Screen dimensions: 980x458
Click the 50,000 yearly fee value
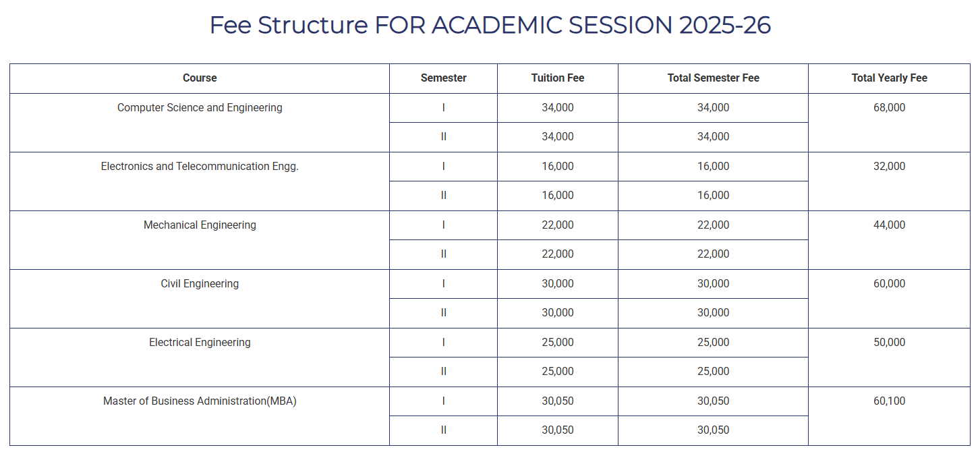coord(889,343)
